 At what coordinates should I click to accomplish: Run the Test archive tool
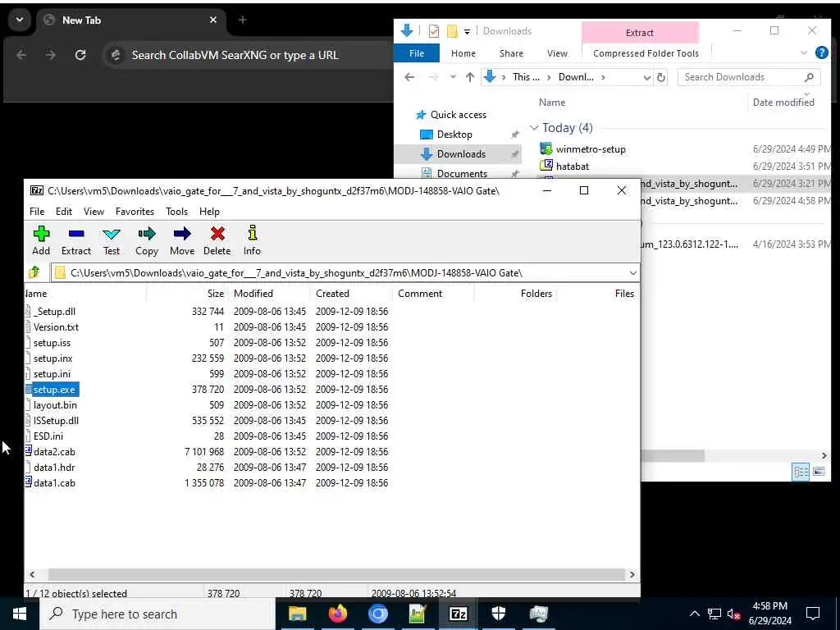point(112,240)
